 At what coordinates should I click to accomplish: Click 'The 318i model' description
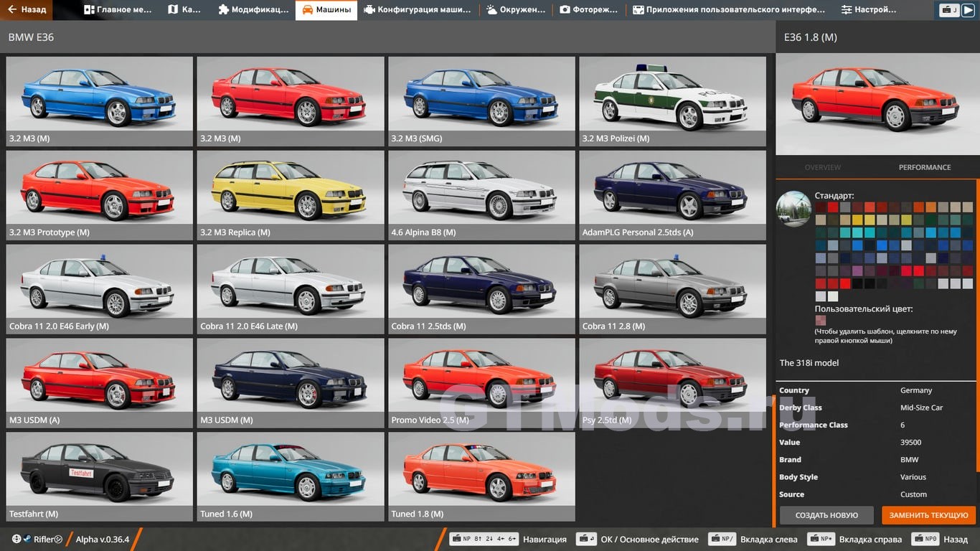click(x=809, y=363)
